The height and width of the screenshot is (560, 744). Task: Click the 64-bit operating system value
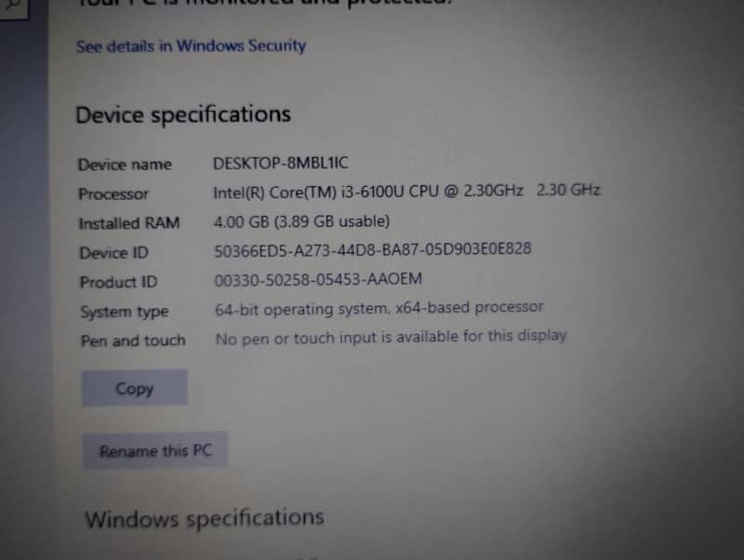[379, 309]
